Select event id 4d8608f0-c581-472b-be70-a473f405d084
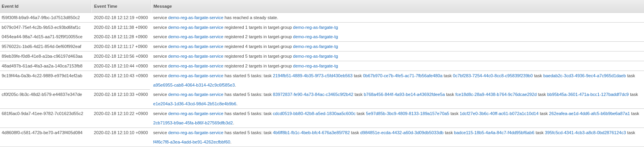 coord(42,133)
